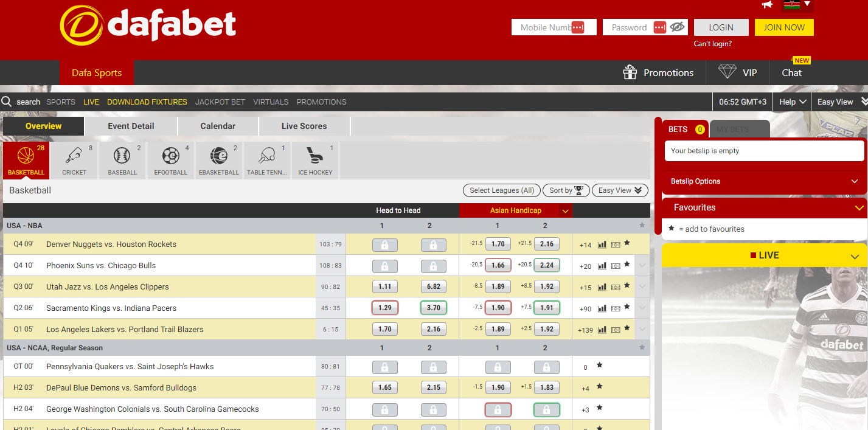
Task: Collapse the LIVE panel
Action: pos(855,257)
